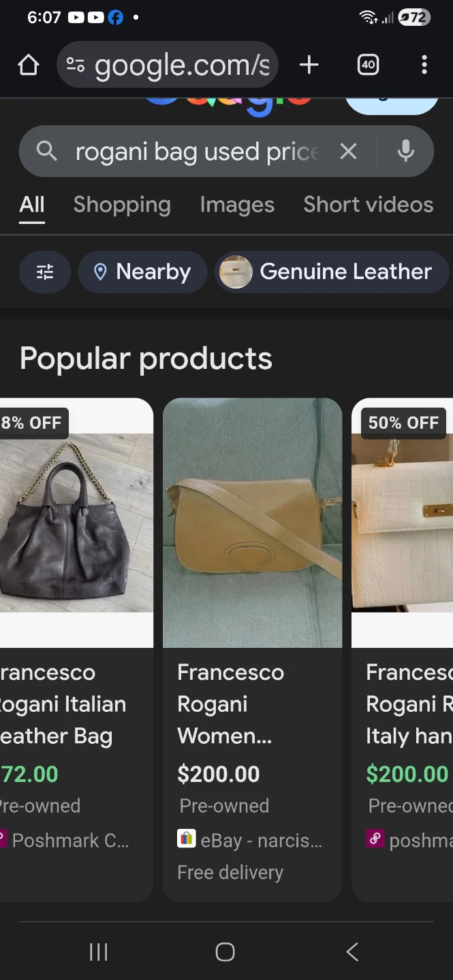Switch to Shopping tab

(x=122, y=205)
